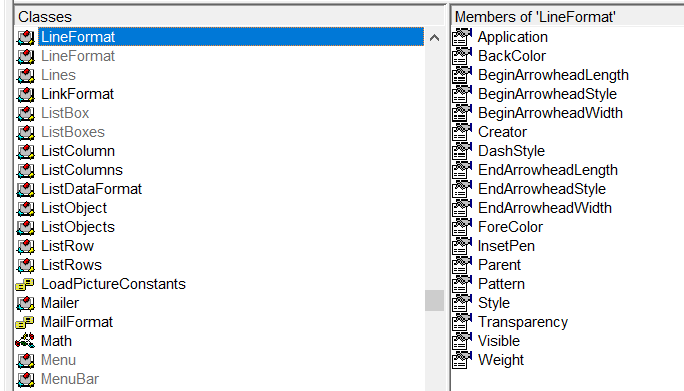Click the property icon next to BackColor

coord(462,56)
